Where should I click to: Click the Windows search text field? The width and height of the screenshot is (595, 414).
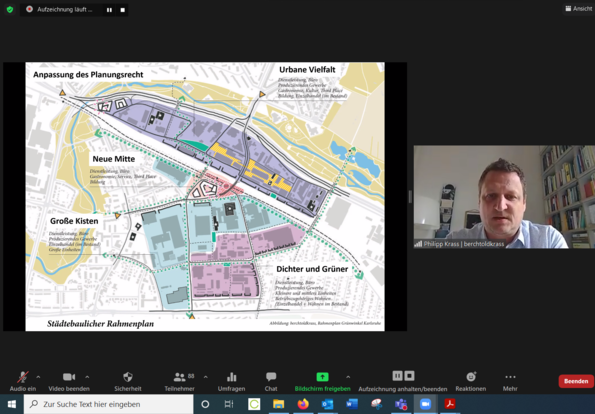point(109,404)
